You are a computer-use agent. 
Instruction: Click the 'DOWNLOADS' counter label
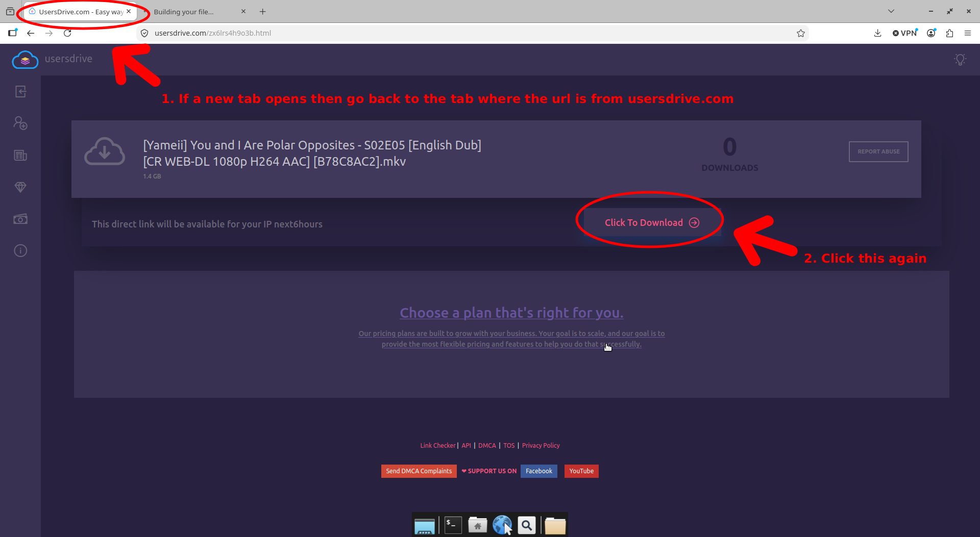pyautogui.click(x=730, y=168)
